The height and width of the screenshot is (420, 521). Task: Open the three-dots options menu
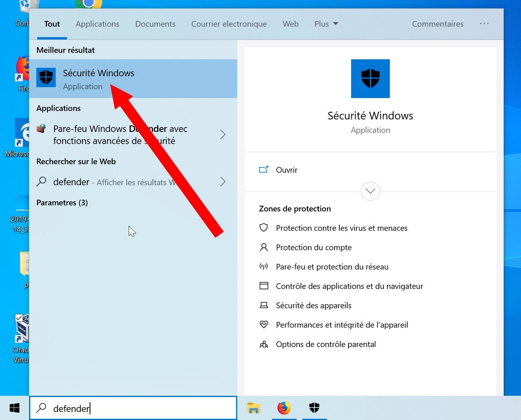[x=484, y=24]
